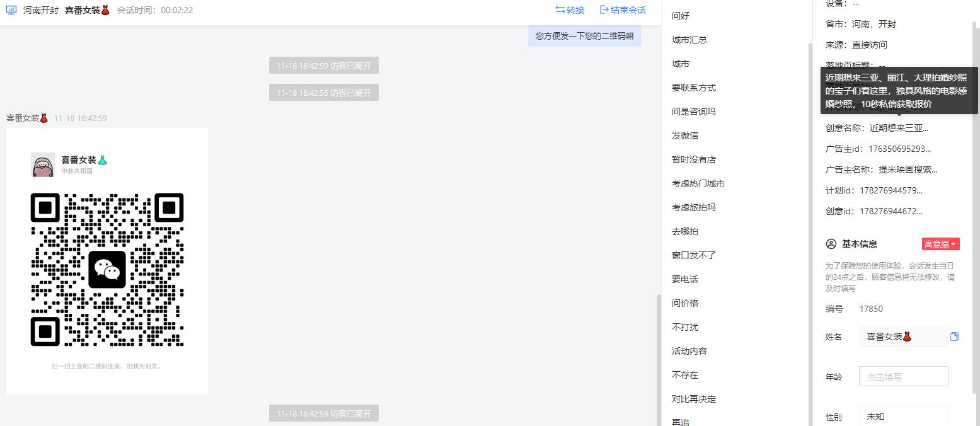This screenshot has height=426, width=980.
Task: Click the 中非共和国 region under the QR name
Action: (x=77, y=171)
